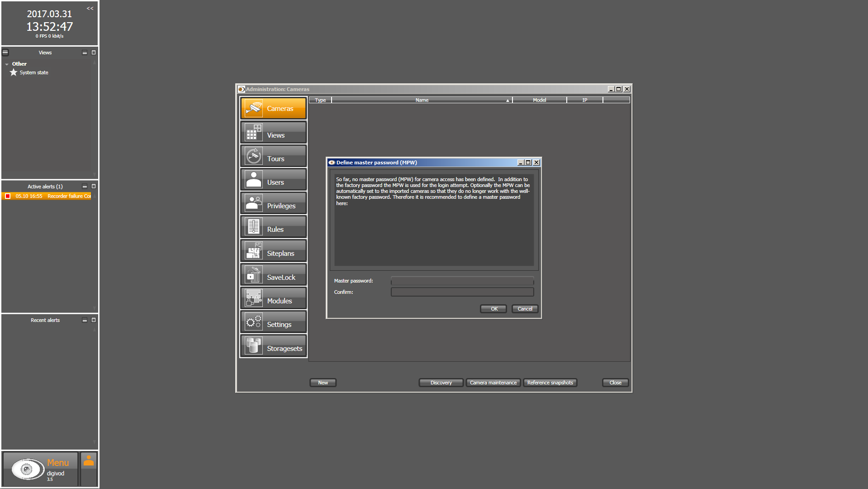The width and height of the screenshot is (868, 489).
Task: Select the Users administration icon
Action: click(x=253, y=180)
